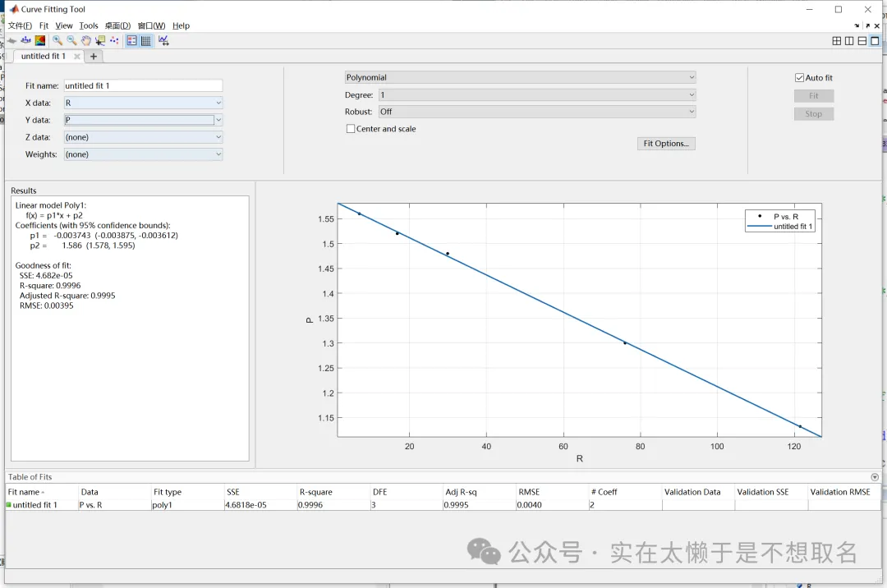The width and height of the screenshot is (887, 588).
Task: Click the Zoom In magnifier tool
Action: (x=57, y=40)
